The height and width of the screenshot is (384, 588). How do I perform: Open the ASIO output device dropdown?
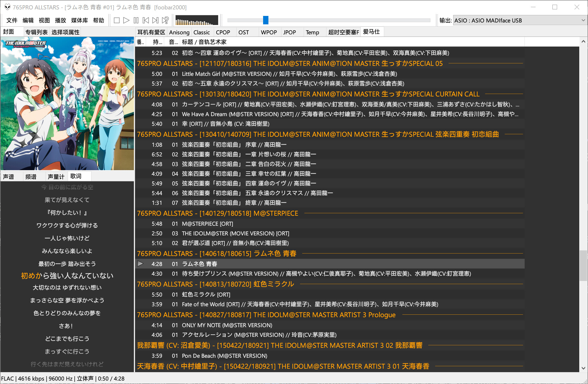[520, 20]
